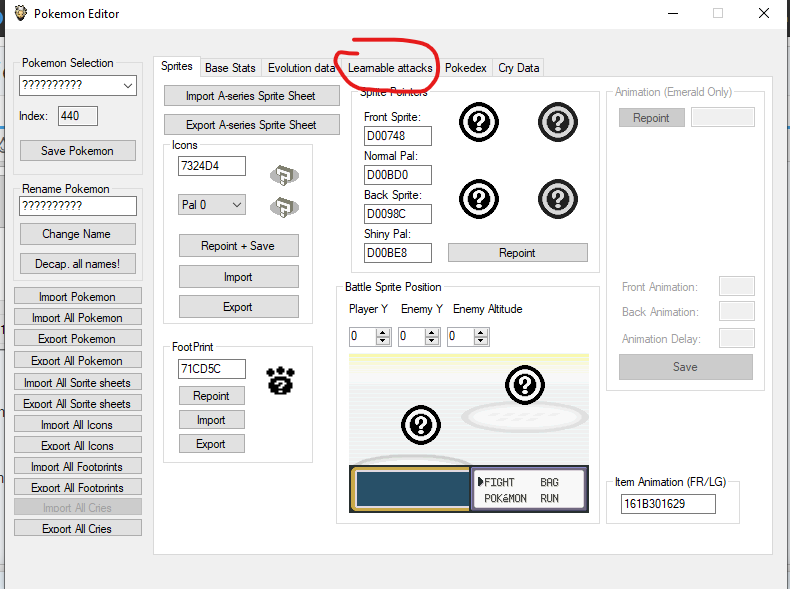Click the upper Pokemon icon preview
The image size is (790, 589).
click(x=285, y=175)
